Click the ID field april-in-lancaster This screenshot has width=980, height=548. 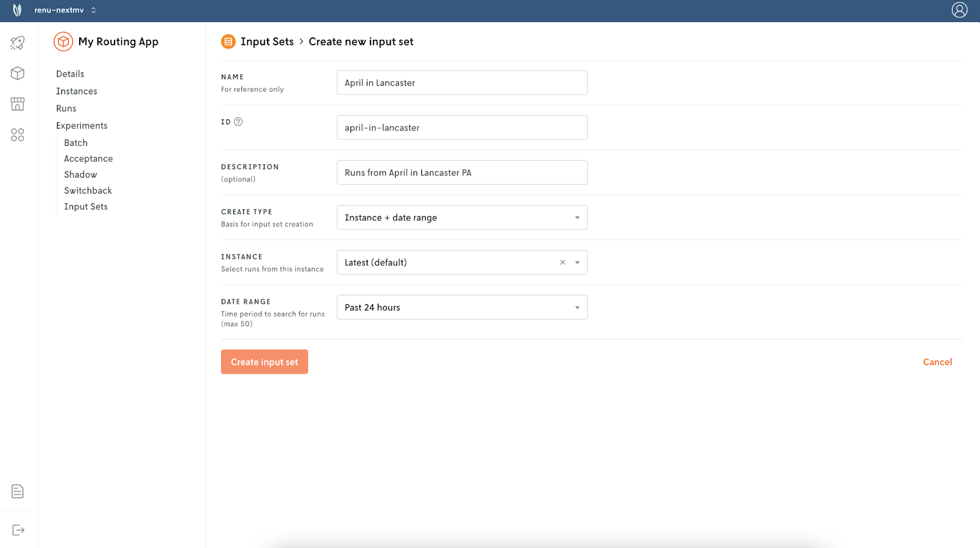tap(462, 127)
